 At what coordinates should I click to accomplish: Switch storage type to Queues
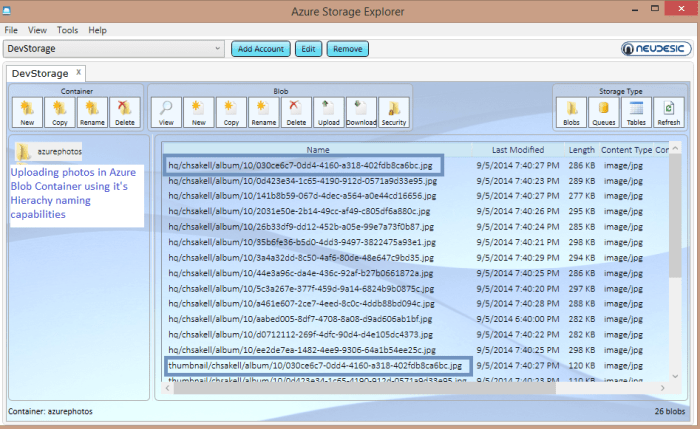click(604, 112)
